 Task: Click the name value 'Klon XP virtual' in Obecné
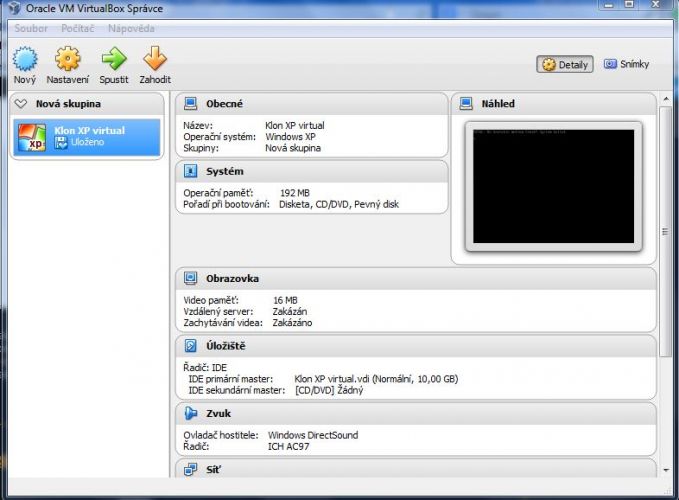point(295,126)
